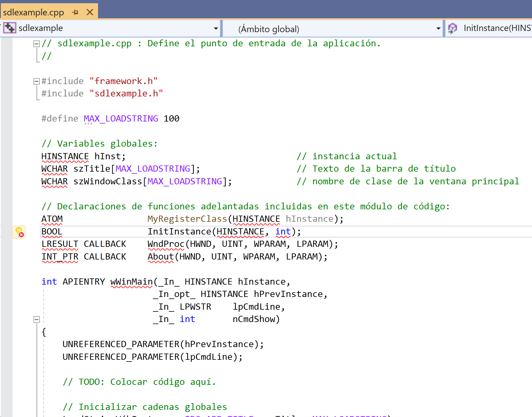Image resolution: width=532 pixels, height=417 pixels.
Task: Click the '// Variables globales:' comment
Action: tap(99, 144)
